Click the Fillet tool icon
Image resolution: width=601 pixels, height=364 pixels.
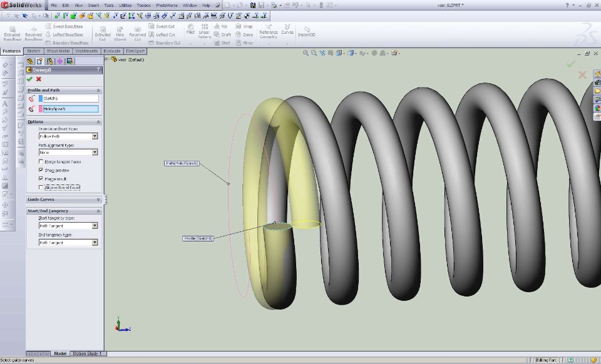coord(190,29)
